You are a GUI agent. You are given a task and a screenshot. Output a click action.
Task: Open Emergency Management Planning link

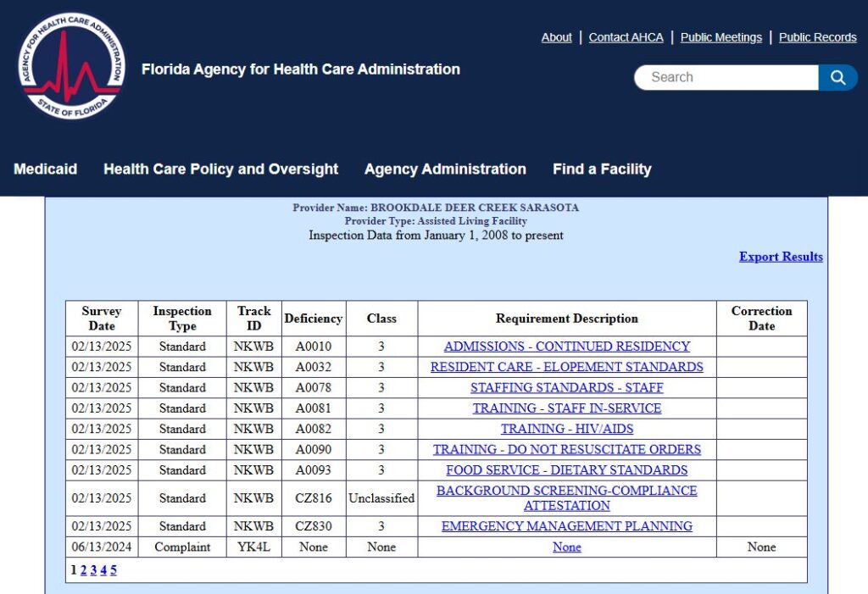[x=567, y=526]
